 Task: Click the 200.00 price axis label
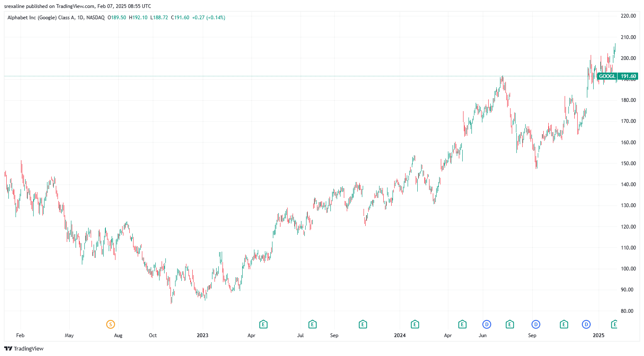[x=628, y=58]
